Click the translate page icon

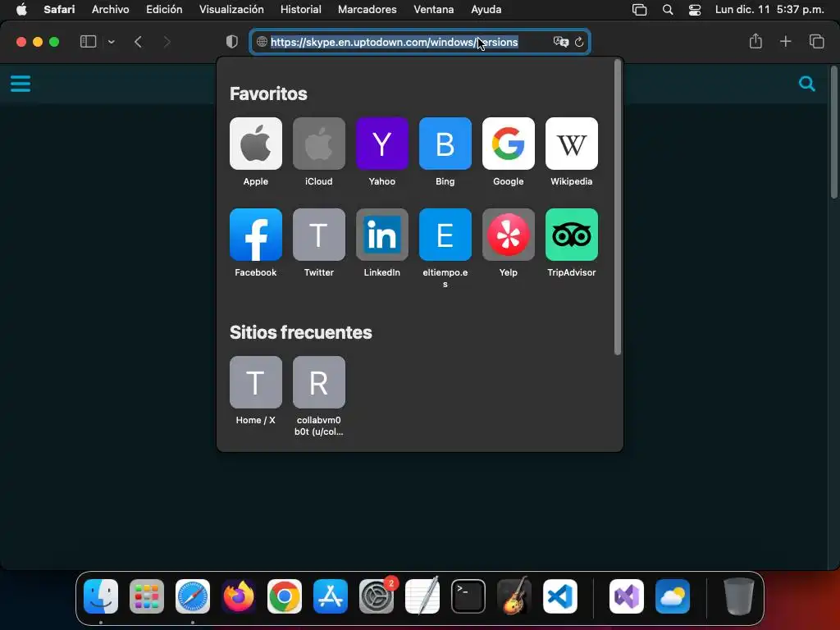pos(560,42)
